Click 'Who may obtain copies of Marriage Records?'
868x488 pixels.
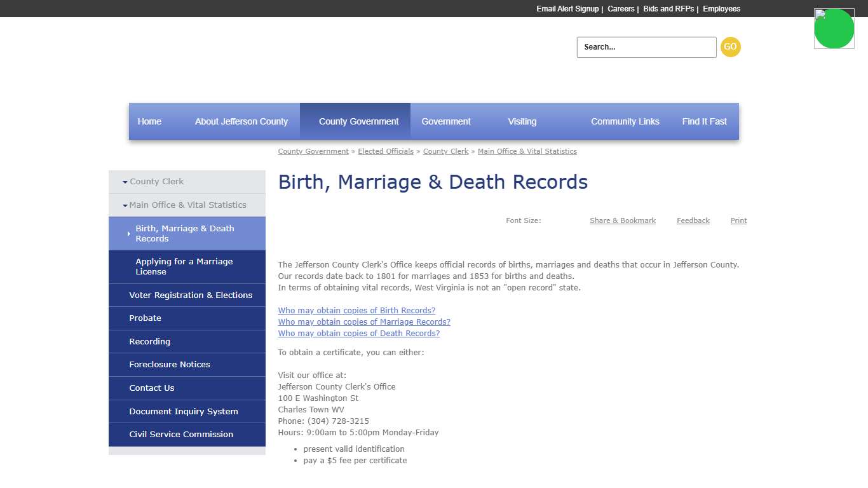coord(364,322)
